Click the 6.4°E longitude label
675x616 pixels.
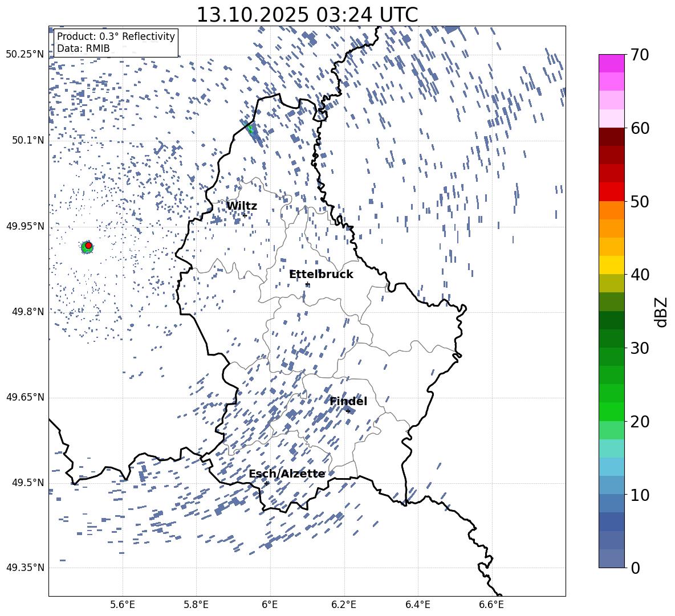[x=418, y=605]
